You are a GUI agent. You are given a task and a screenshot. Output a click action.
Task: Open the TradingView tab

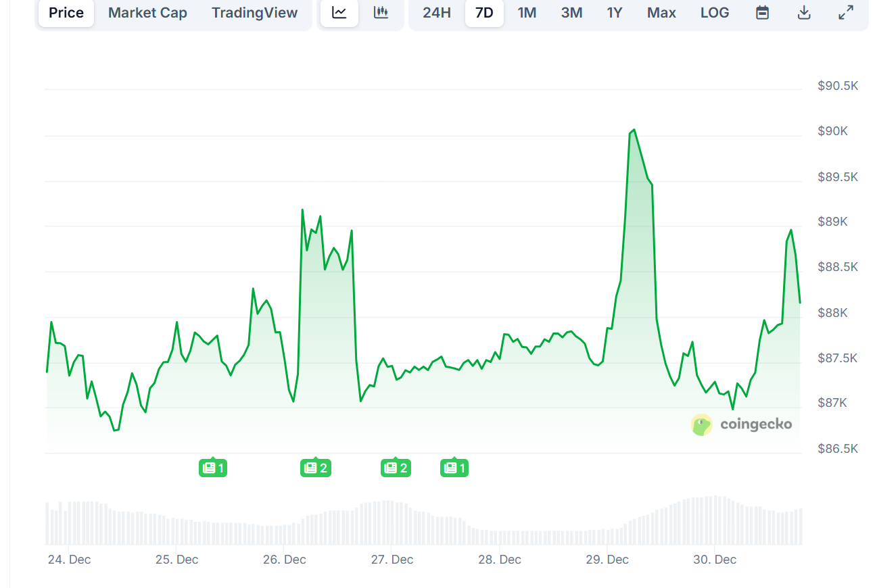[254, 13]
